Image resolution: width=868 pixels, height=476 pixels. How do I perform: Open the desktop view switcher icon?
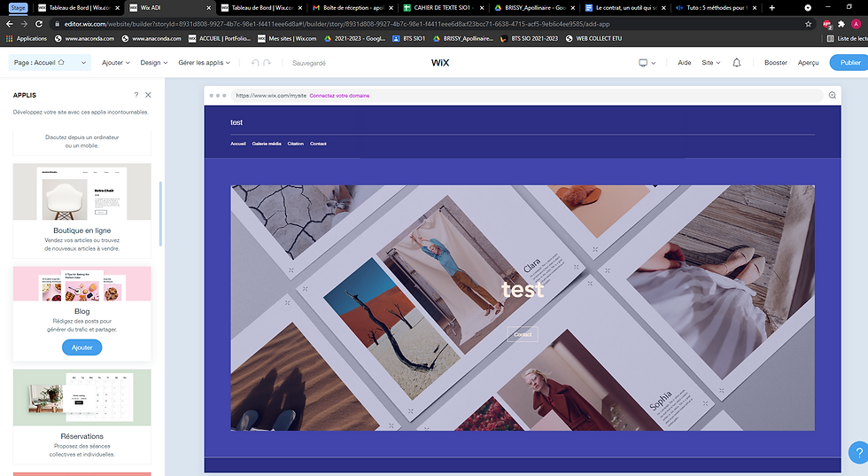[647, 63]
